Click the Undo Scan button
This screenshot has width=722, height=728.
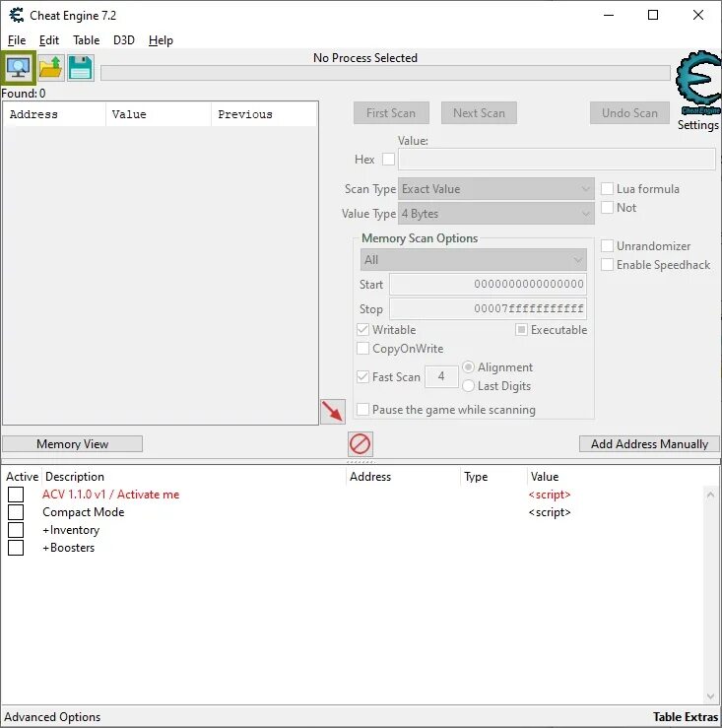[x=629, y=113]
